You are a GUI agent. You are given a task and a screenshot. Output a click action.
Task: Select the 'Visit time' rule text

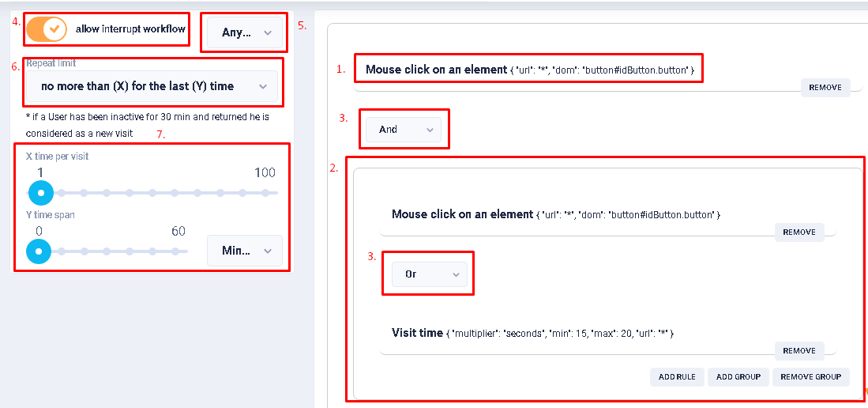click(x=417, y=333)
